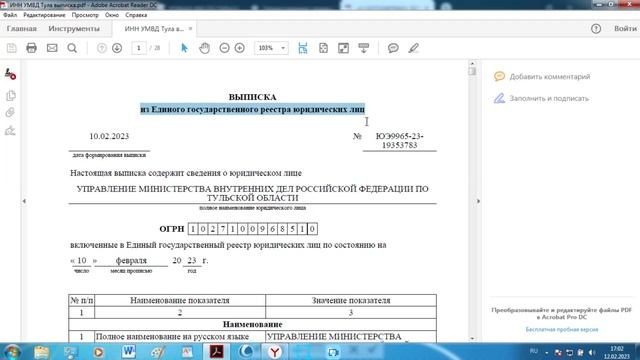
Task: Open File Explorer from the taskbar
Action: click(x=42, y=352)
